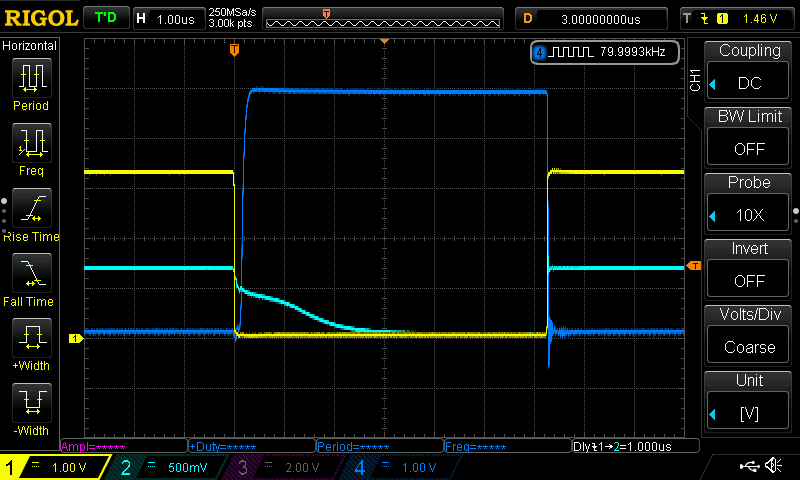
Task: Click the RIGOL logo
Action: pos(41,19)
